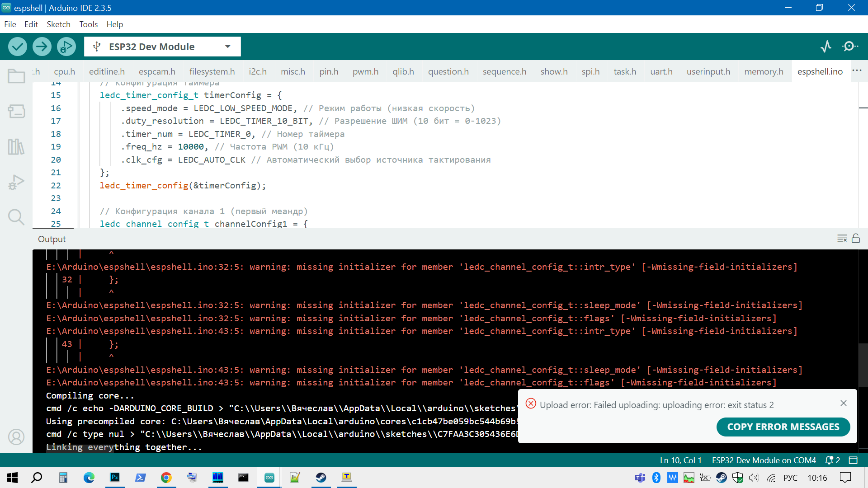Open the Windows Action Center icon

pos(845,478)
